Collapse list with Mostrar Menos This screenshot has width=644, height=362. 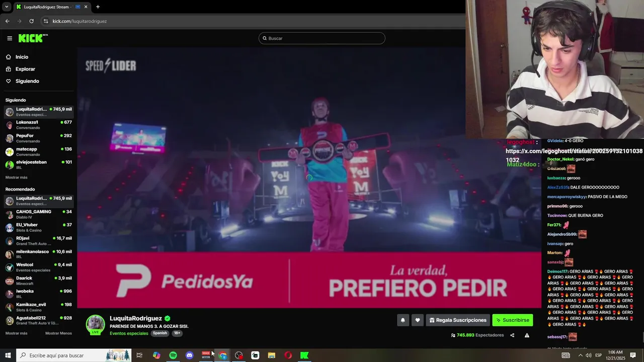58,333
